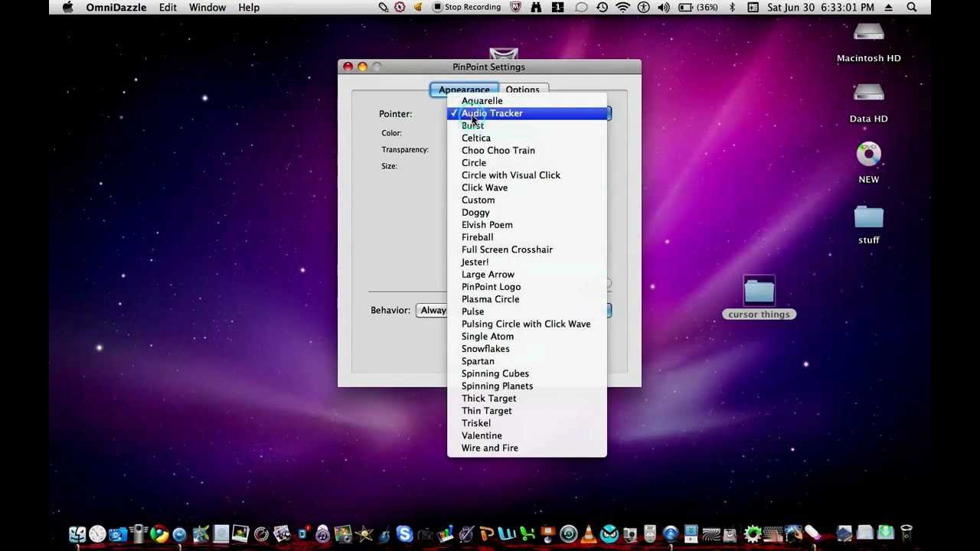Open the Help menu

point(249,7)
